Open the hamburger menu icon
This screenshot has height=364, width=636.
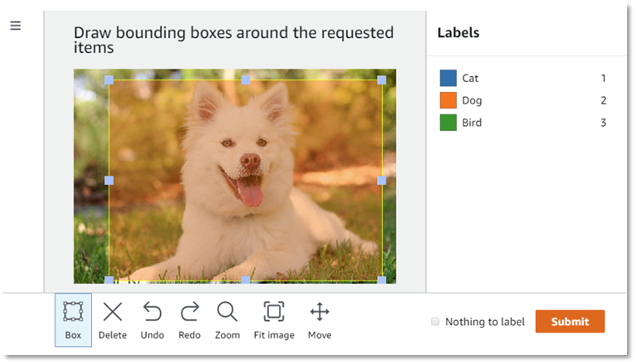click(x=15, y=26)
